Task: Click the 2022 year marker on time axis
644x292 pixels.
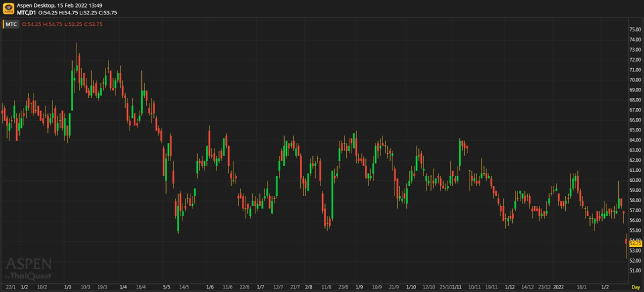Action: [558, 287]
